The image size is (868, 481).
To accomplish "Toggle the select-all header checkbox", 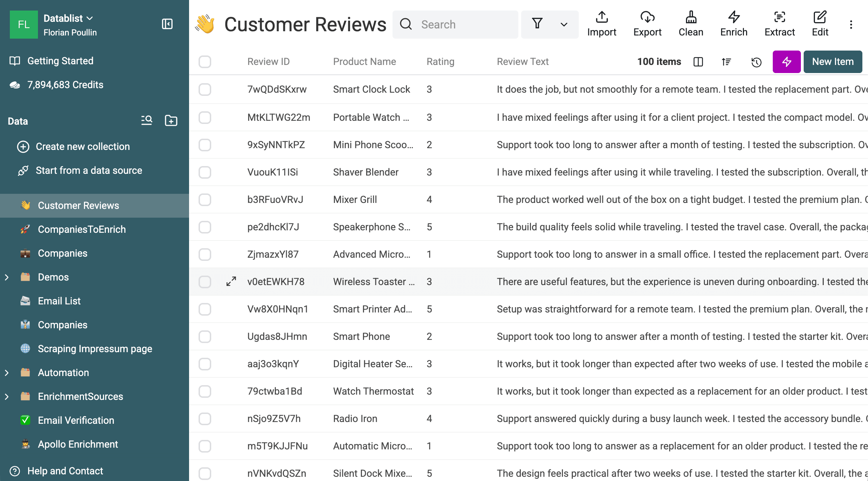I will [x=205, y=62].
